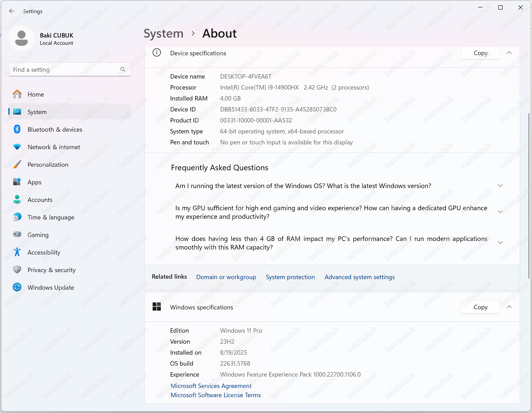Open Microsoft Services Agreement link
The width and height of the screenshot is (532, 413).
(x=211, y=386)
